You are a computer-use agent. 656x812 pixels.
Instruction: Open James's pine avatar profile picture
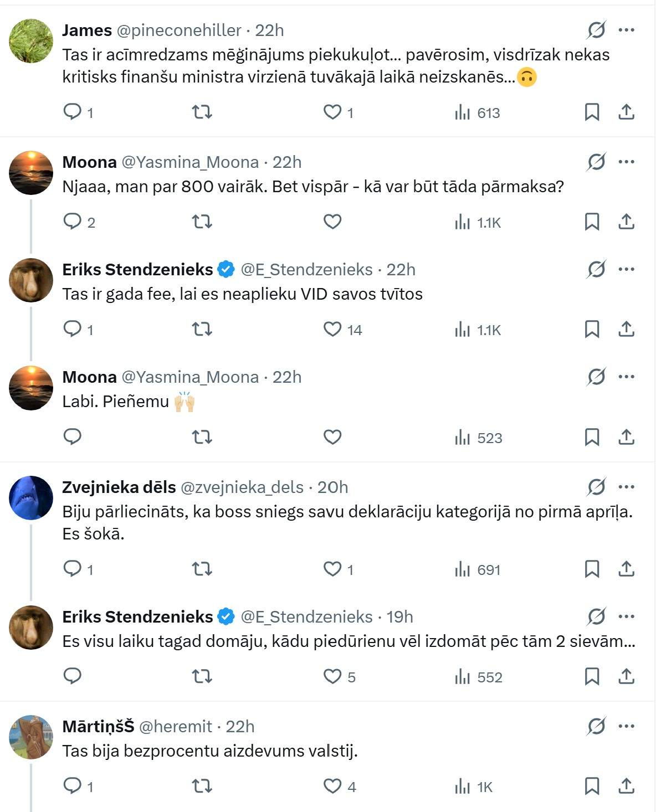click(x=31, y=41)
